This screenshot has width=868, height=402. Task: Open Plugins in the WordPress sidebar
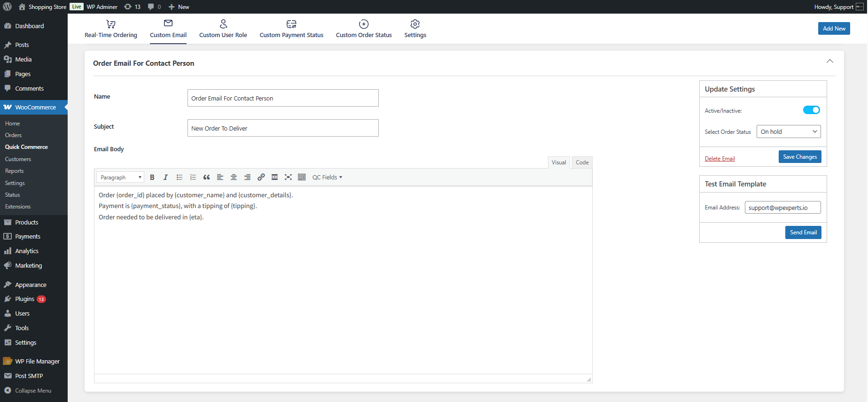25,299
